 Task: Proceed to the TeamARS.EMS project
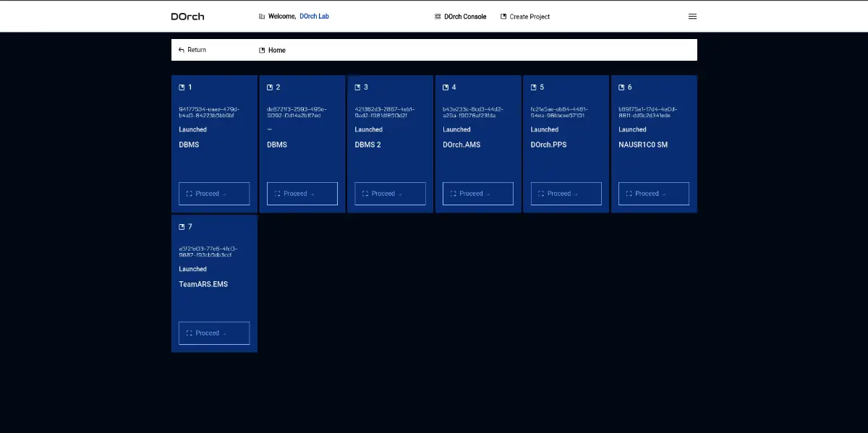pyautogui.click(x=214, y=333)
